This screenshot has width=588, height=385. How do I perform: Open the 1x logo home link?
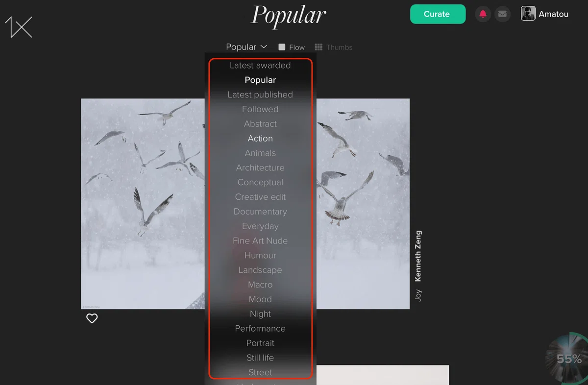(19, 27)
